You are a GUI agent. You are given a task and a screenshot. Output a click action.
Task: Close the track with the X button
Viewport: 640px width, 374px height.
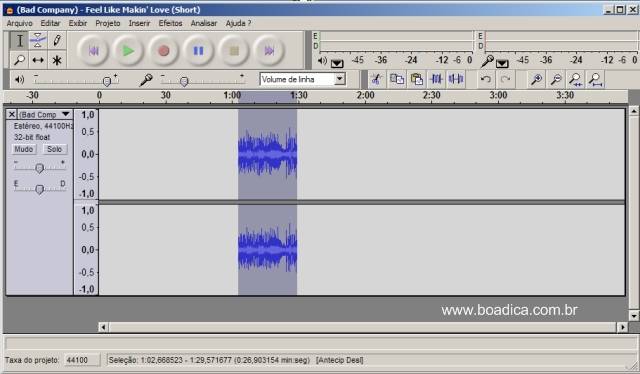point(12,114)
